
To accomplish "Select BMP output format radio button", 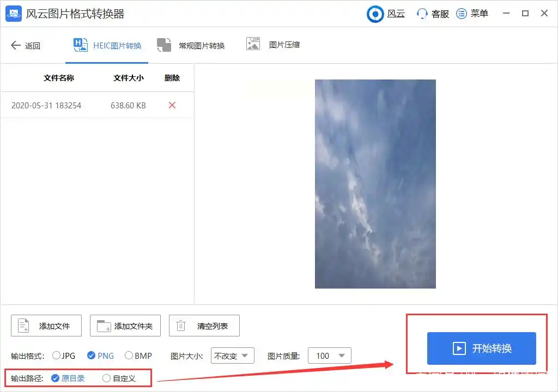I will coord(129,356).
